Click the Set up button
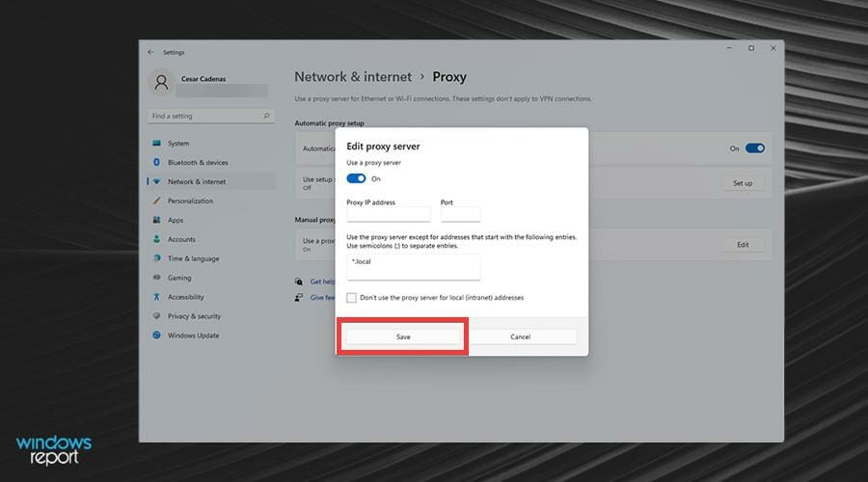This screenshot has width=868, height=482. click(743, 183)
